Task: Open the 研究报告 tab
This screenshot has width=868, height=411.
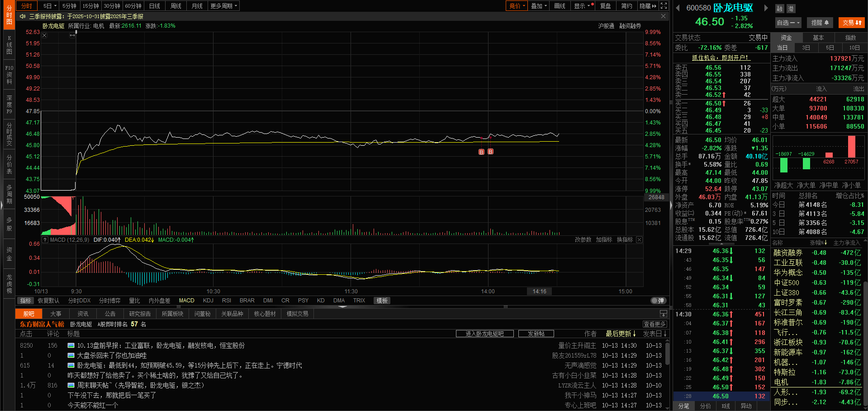Action: click(140, 314)
